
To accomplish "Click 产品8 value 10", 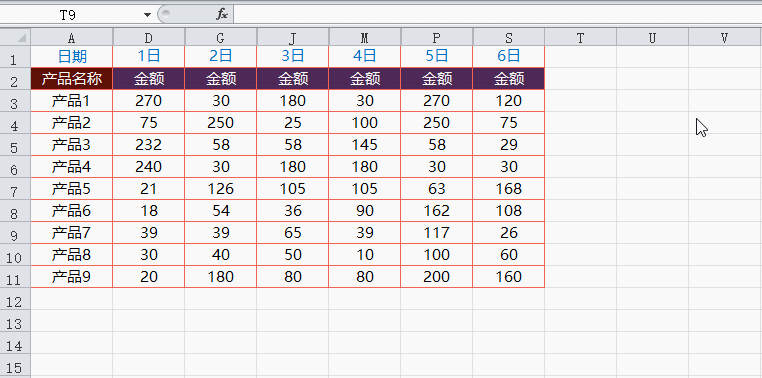I will 364,255.
